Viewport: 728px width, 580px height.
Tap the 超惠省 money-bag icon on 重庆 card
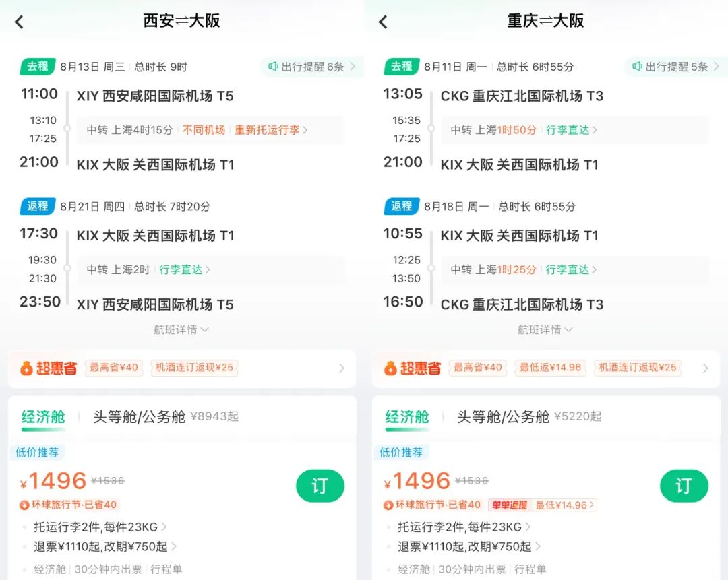click(392, 368)
